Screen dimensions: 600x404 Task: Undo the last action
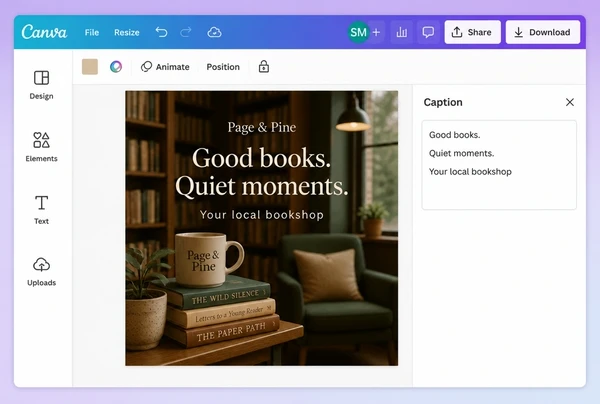pos(161,32)
